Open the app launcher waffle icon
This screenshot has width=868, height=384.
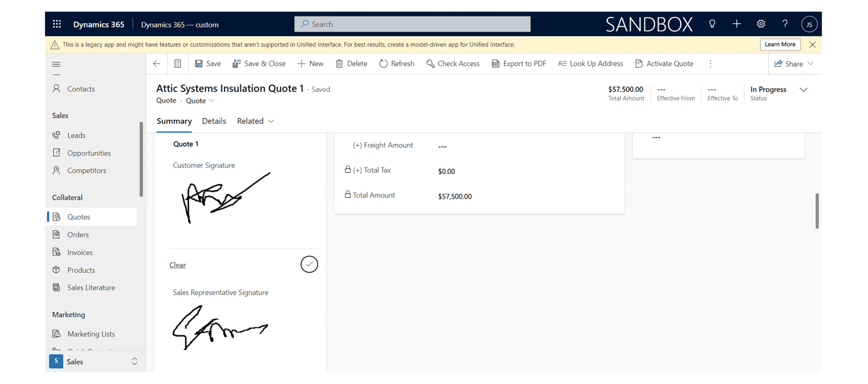click(57, 24)
